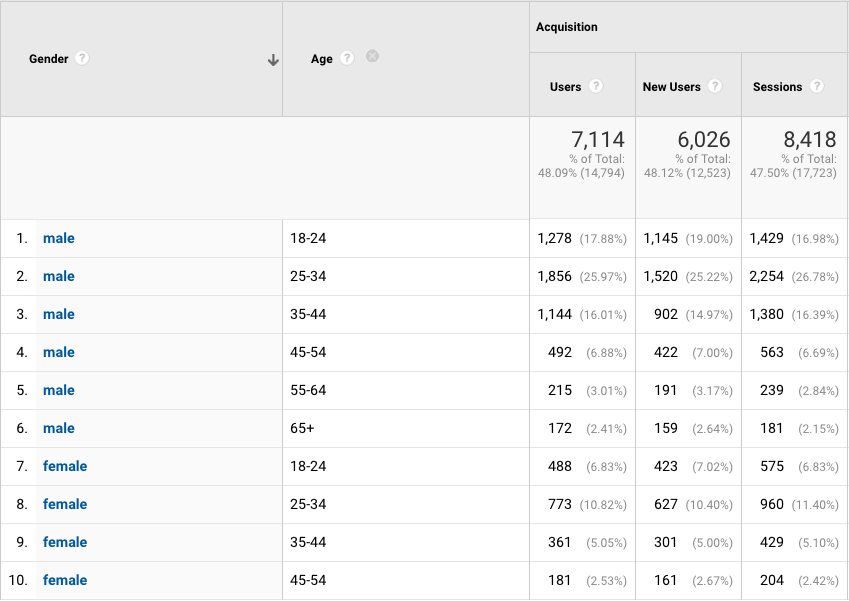The width and height of the screenshot is (849, 601).
Task: Click female link in row 9
Action: click(64, 542)
